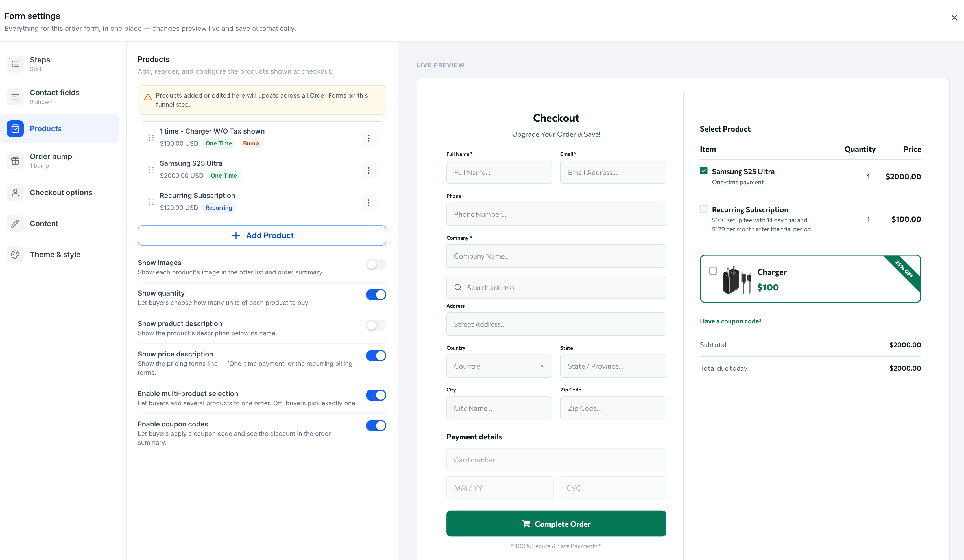Click the Complete Order button
This screenshot has height=560, width=964.
click(556, 523)
